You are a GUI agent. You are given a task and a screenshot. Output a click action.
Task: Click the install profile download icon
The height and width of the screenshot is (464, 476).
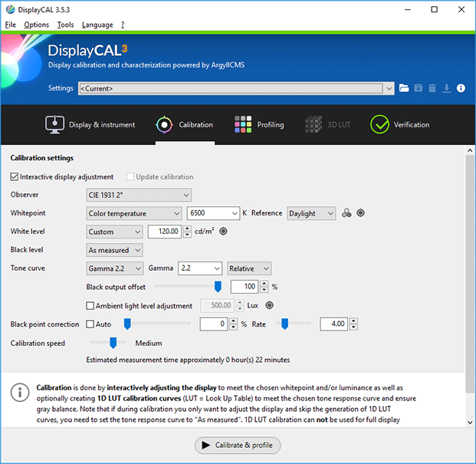[446, 88]
